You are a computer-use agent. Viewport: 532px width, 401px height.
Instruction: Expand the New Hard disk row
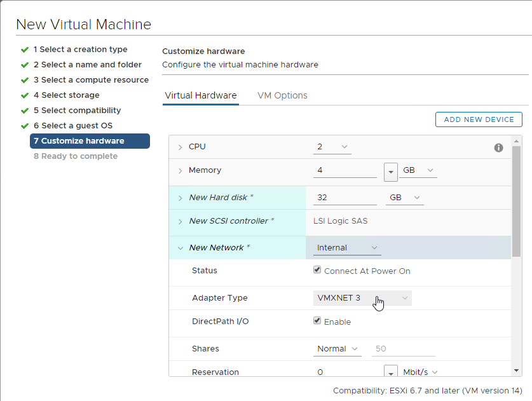point(180,198)
